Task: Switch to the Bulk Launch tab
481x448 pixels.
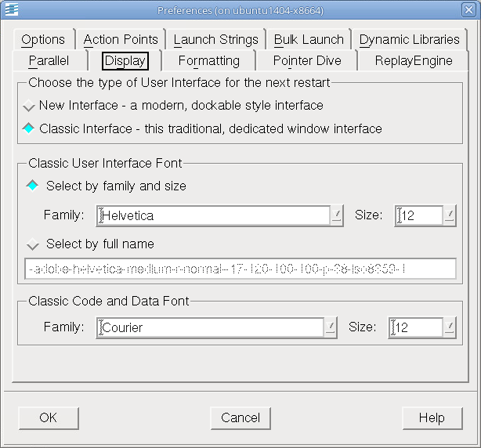Action: tap(309, 40)
